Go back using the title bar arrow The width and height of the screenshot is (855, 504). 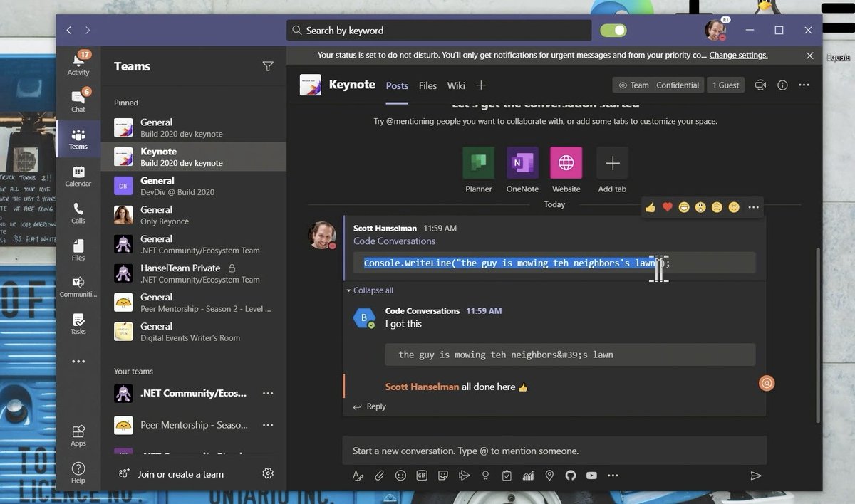[x=69, y=31]
